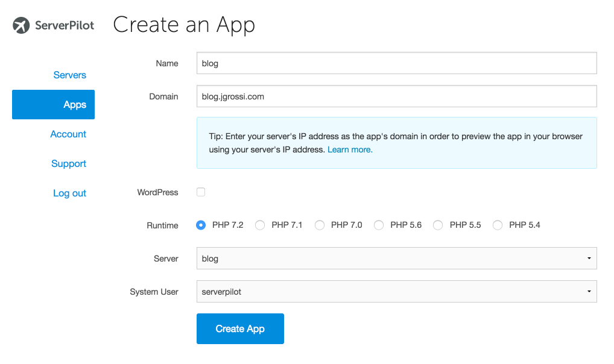The image size is (614, 364).
Task: Open the Server dropdown
Action: tap(397, 259)
